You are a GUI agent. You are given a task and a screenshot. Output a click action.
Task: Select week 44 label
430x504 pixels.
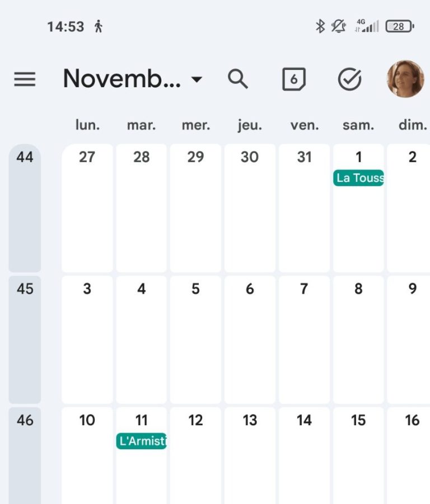[x=25, y=157]
